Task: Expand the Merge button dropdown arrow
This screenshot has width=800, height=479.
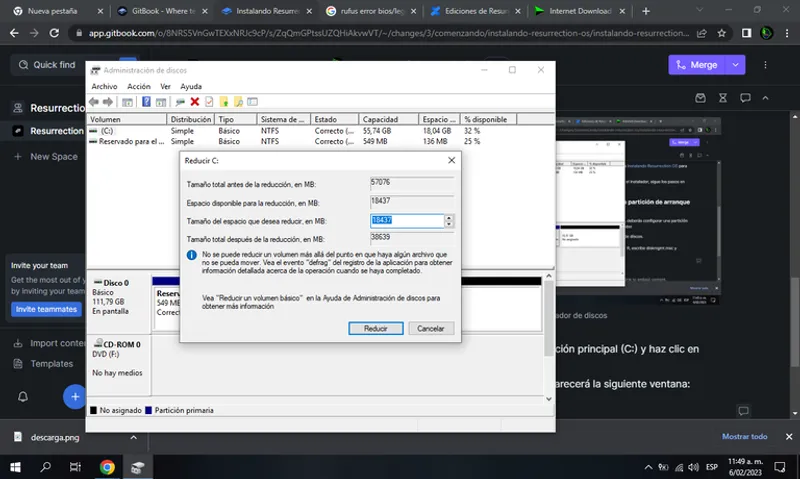Action: point(736,64)
